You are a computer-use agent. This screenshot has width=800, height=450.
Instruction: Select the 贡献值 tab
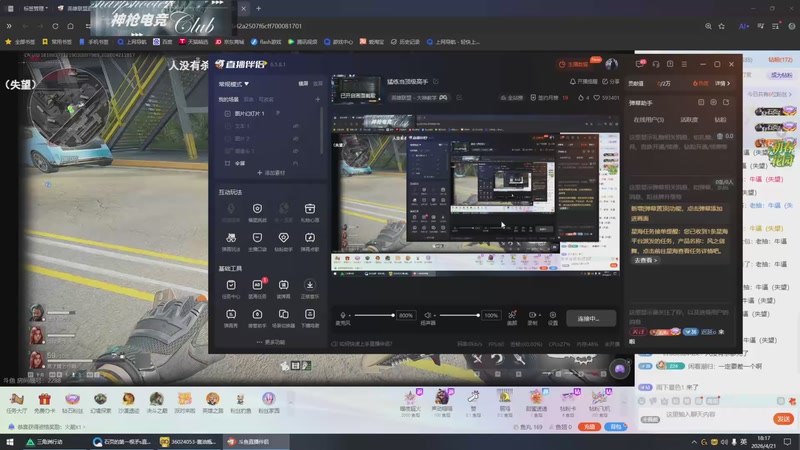(x=636, y=83)
